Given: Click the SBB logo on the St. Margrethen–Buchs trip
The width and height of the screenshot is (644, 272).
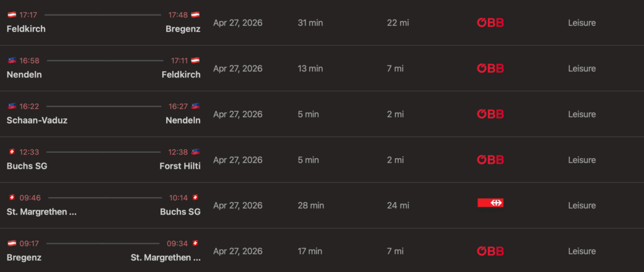Looking at the screenshot, I should [x=491, y=203].
